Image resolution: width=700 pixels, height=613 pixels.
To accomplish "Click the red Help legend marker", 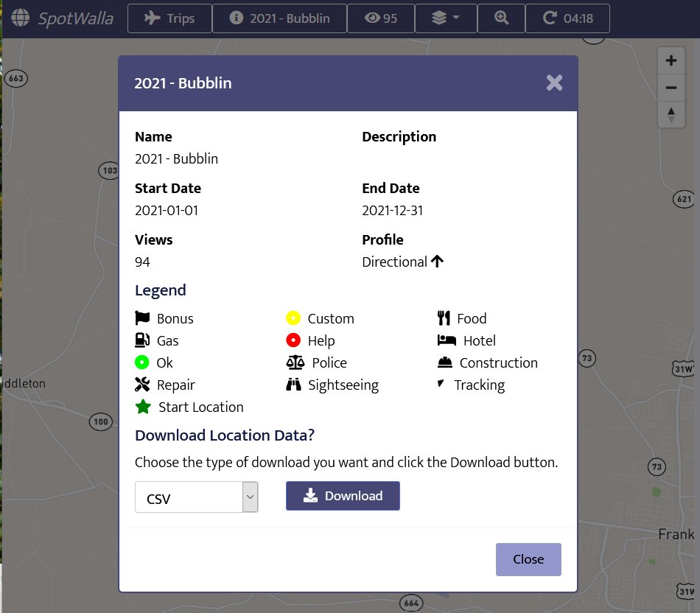I will pyautogui.click(x=293, y=341).
